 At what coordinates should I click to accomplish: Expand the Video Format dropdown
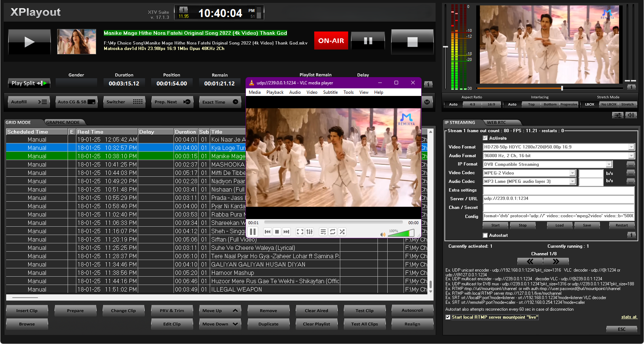(631, 147)
